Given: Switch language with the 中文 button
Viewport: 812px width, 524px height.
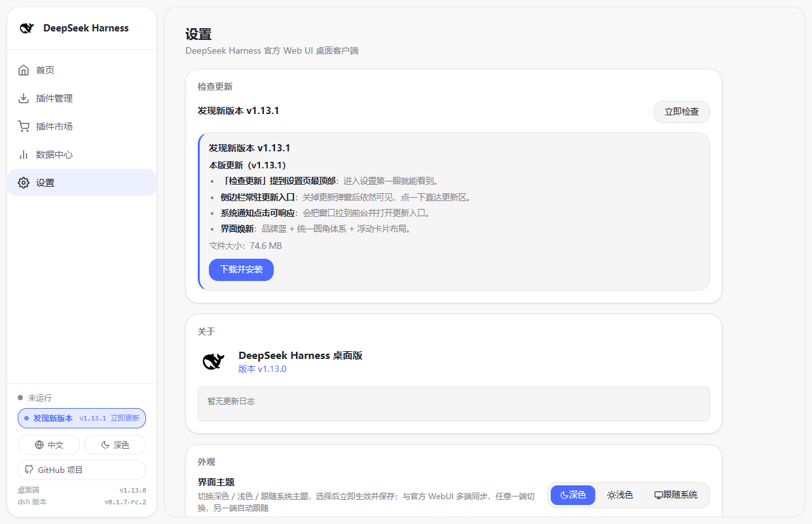Looking at the screenshot, I should click(x=48, y=445).
